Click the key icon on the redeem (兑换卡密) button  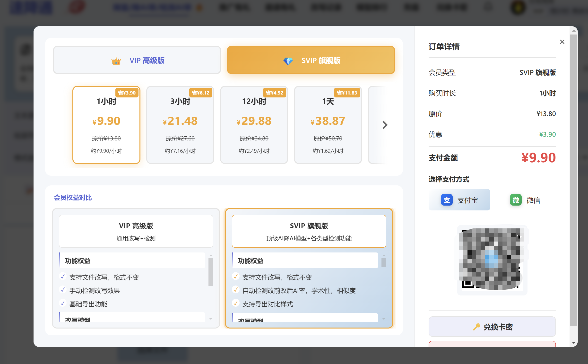click(x=476, y=327)
